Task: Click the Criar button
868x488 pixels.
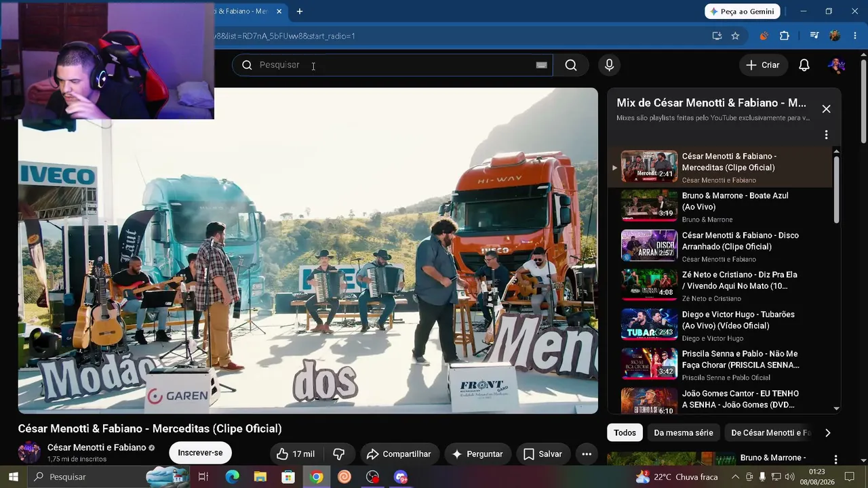Action: tap(764, 65)
